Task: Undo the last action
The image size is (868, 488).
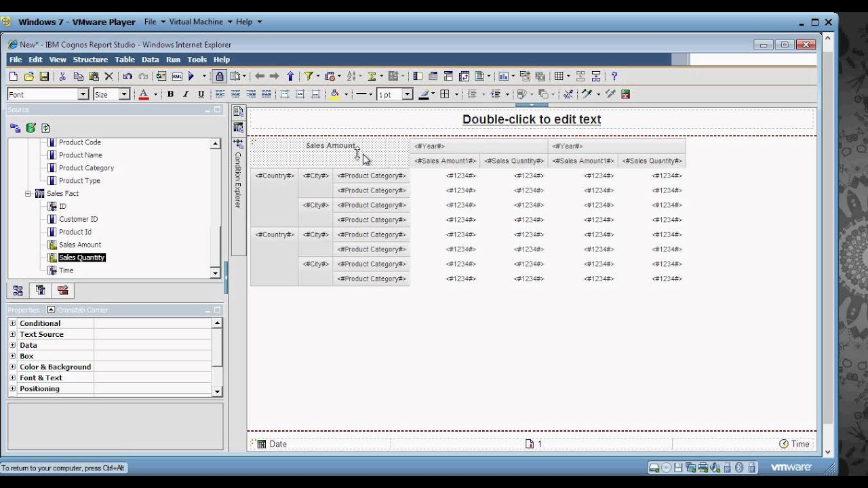Action: click(127, 77)
